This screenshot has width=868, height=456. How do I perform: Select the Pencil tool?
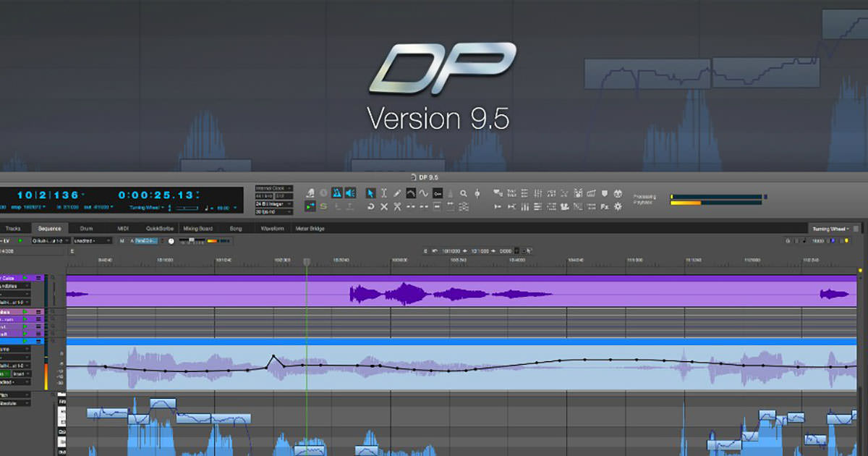pos(397,193)
